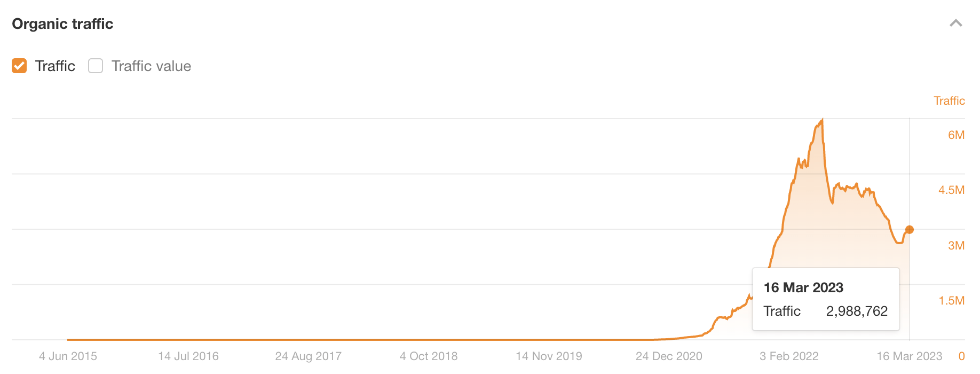Image resolution: width=980 pixels, height=374 pixels.
Task: Click the Traffic axis label in orange
Action: click(949, 100)
